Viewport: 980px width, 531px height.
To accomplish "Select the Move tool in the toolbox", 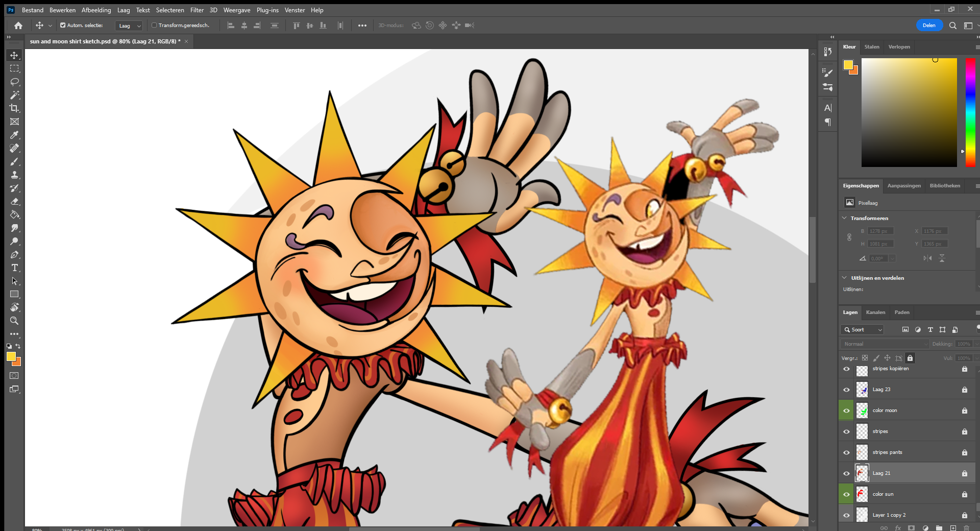I will 14,55.
